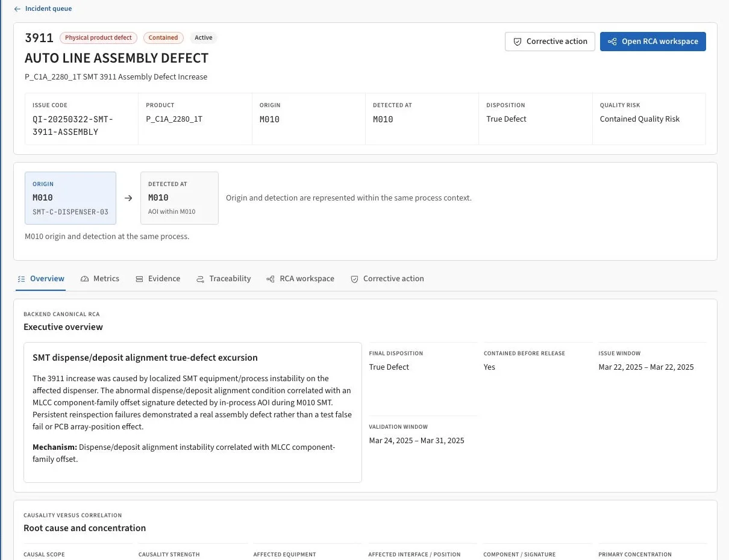The height and width of the screenshot is (560, 729).
Task: Click the SMT-C-DISPENSER-03 equipment label
Action: [x=70, y=211]
